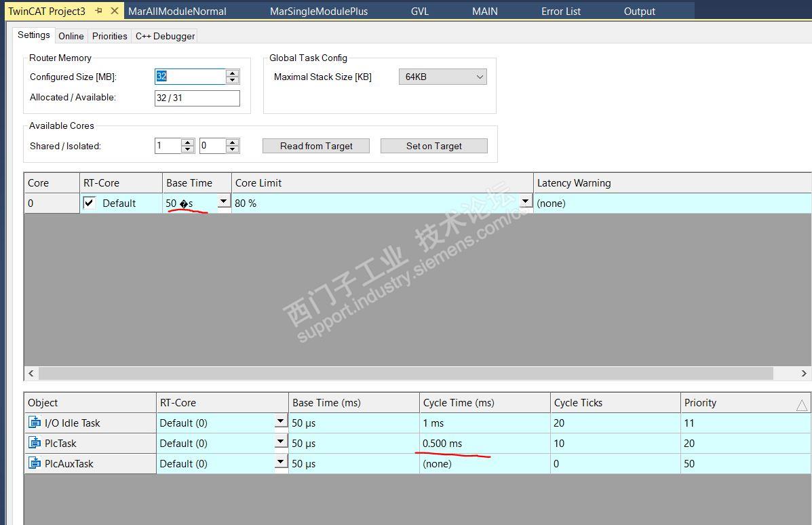Open RT-Core dropdown for PlcTask

point(281,441)
